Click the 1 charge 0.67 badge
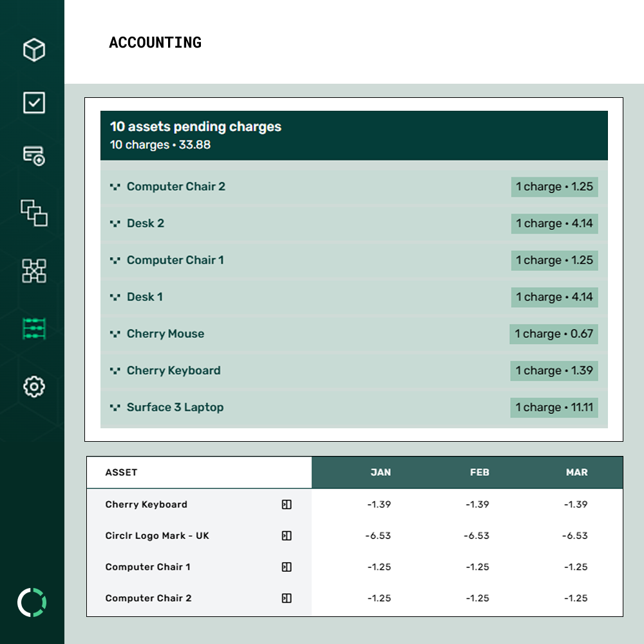644x644 pixels. point(554,334)
